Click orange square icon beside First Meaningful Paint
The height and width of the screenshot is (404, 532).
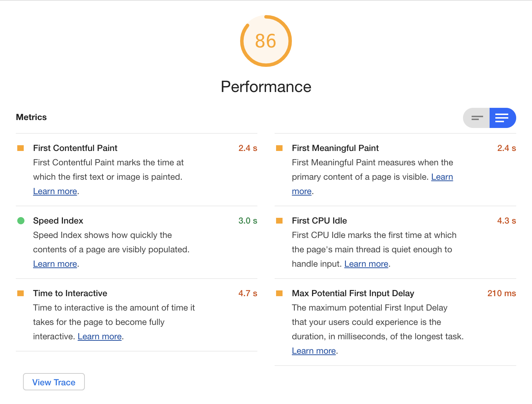click(x=279, y=148)
